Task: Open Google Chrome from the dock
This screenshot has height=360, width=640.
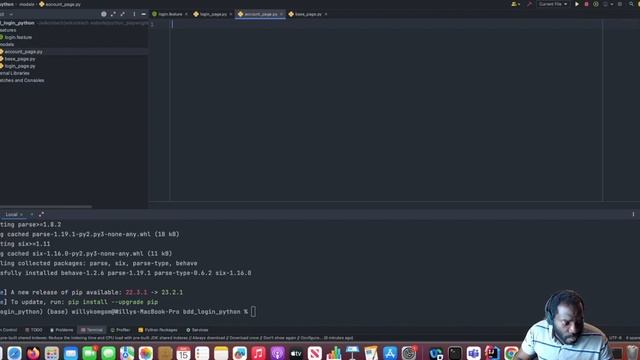Action: [x=511, y=353]
